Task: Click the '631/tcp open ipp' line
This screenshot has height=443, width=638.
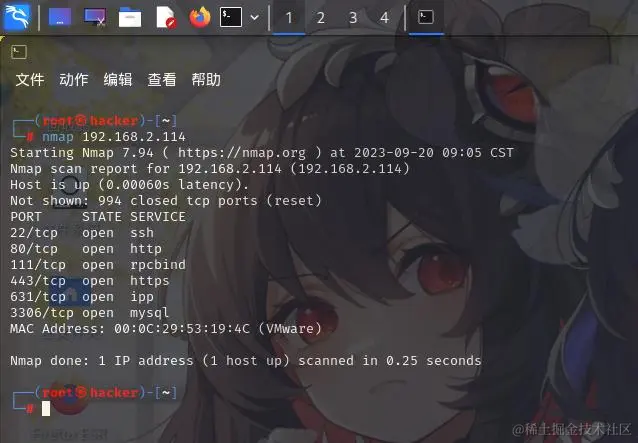Action: coord(82,297)
